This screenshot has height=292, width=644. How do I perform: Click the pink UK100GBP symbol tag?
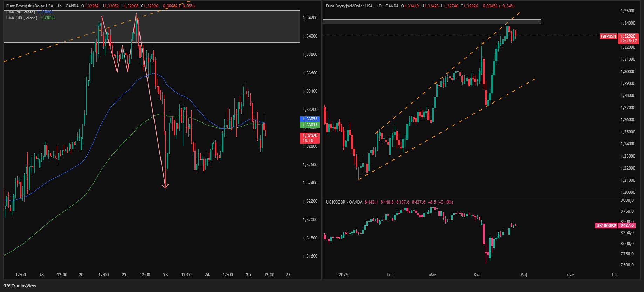(x=606, y=226)
